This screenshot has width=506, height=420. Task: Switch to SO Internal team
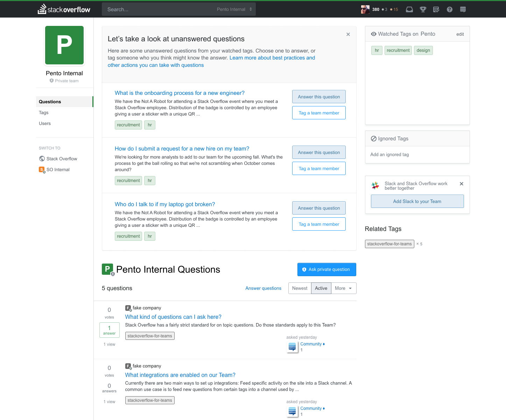click(58, 170)
